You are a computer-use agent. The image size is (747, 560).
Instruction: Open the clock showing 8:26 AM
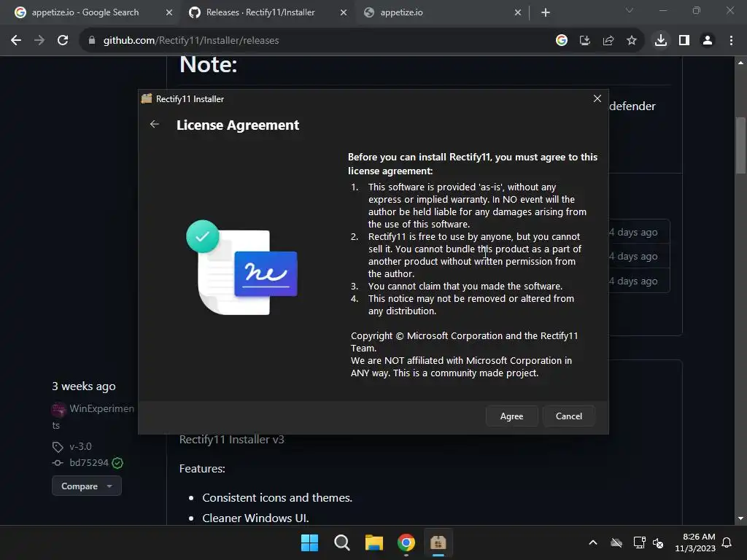pyautogui.click(x=695, y=542)
